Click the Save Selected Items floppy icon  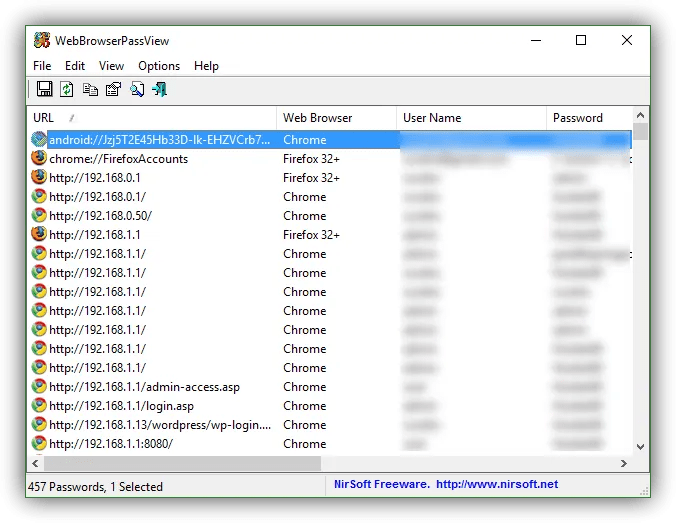coord(44,89)
